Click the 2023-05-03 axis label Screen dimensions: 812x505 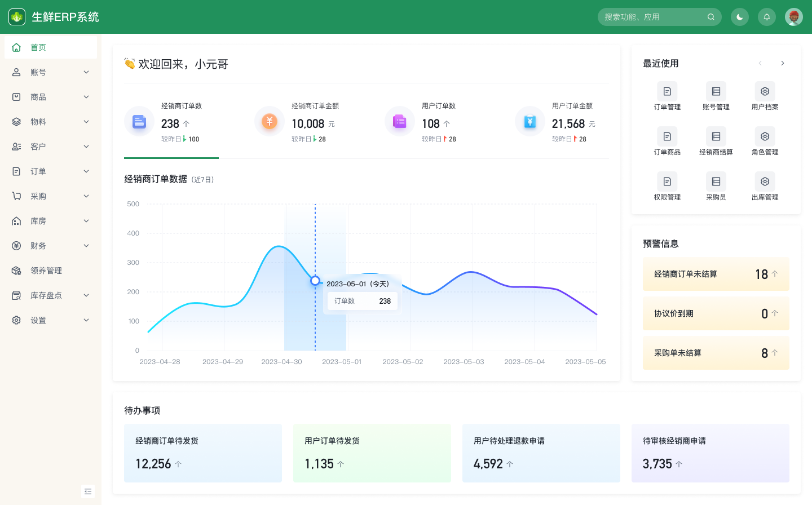(464, 362)
